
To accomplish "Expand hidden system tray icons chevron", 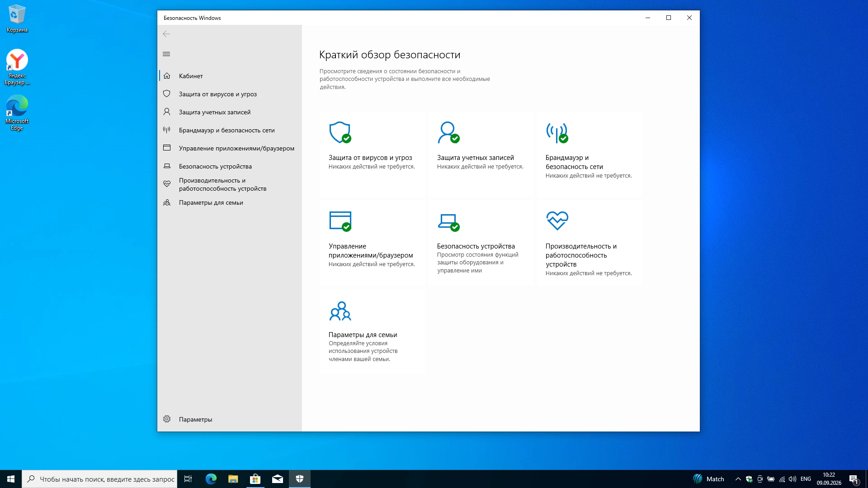I will 738,479.
